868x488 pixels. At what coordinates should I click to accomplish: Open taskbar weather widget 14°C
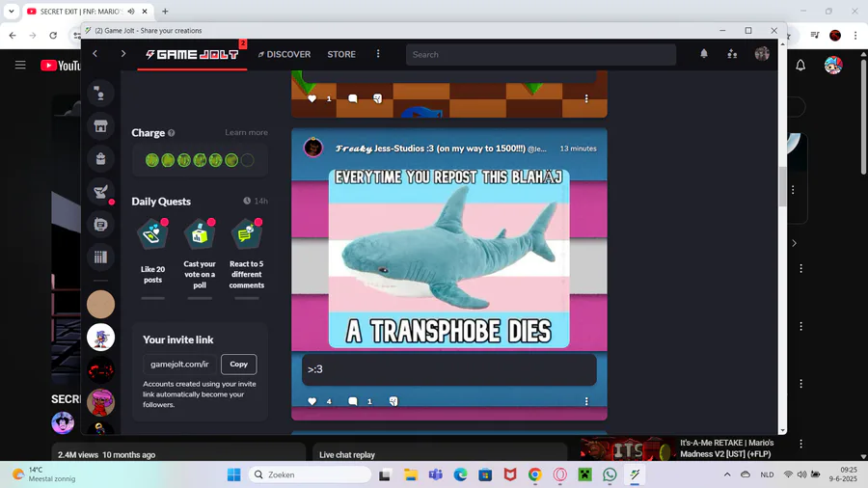(44, 474)
